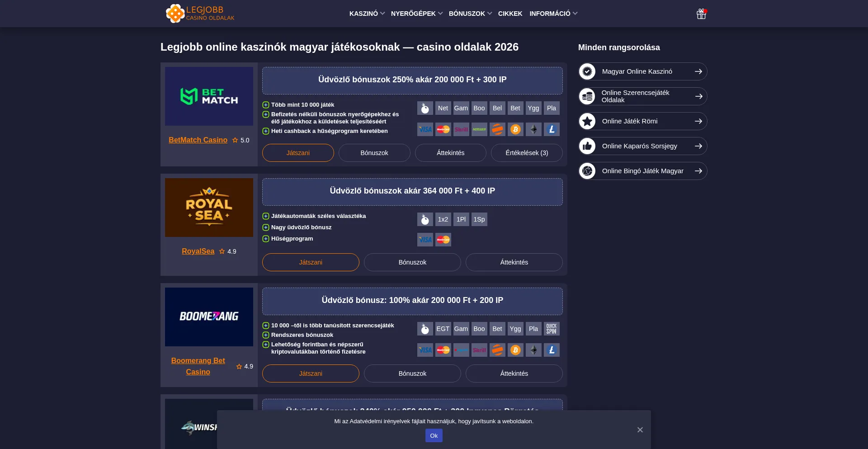
Task: Click the Net provider tile in BetMatch row
Action: click(x=443, y=108)
